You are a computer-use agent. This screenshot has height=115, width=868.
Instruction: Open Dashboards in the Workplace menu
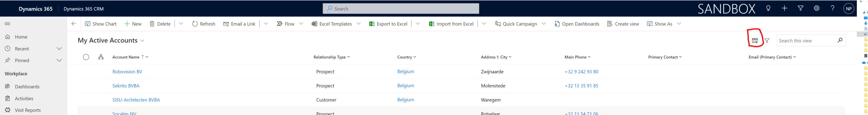click(x=27, y=87)
